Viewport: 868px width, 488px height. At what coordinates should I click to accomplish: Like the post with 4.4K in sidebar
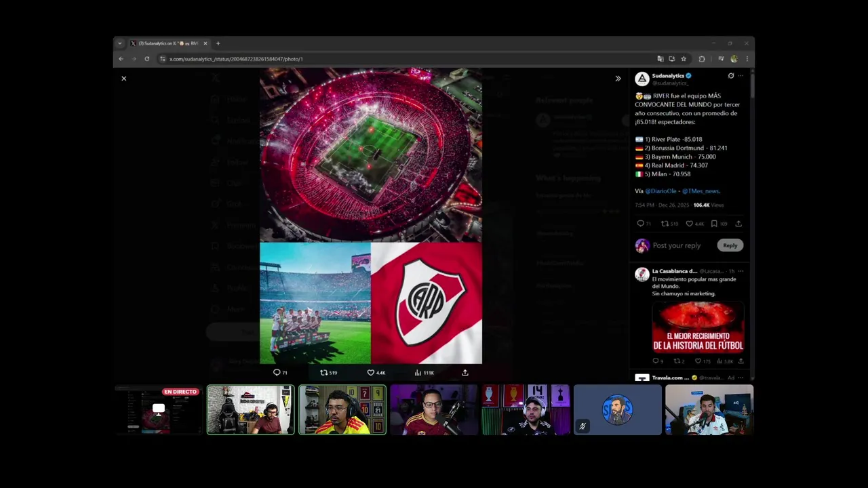(694, 224)
